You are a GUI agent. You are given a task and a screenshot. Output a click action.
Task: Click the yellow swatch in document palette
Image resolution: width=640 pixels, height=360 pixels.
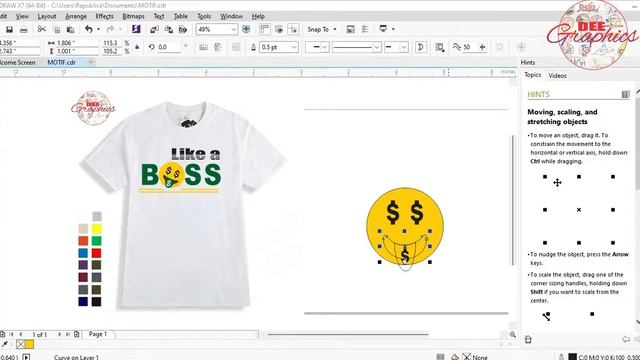click(x=29, y=344)
